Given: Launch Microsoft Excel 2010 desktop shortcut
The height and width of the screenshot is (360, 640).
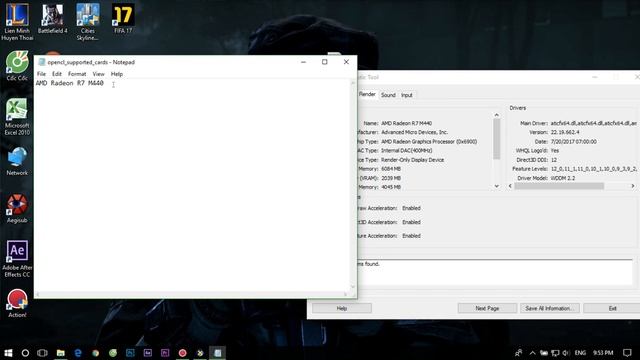Looking at the screenshot, I should [x=17, y=117].
